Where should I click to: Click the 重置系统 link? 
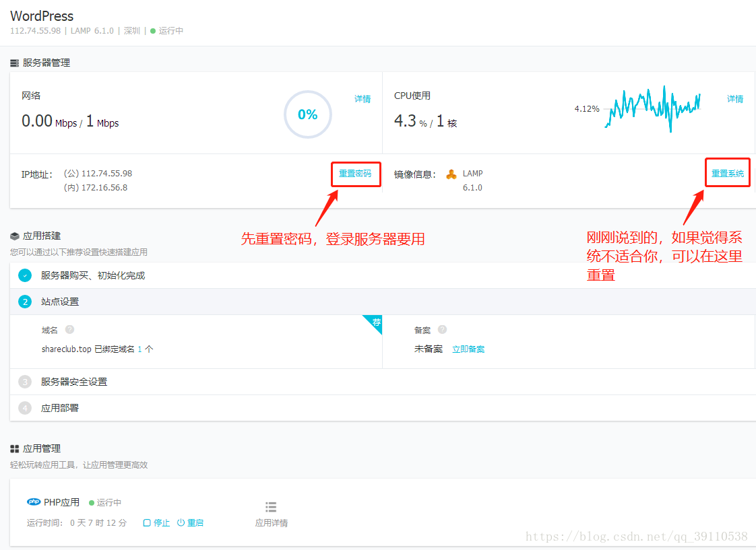pyautogui.click(x=728, y=174)
